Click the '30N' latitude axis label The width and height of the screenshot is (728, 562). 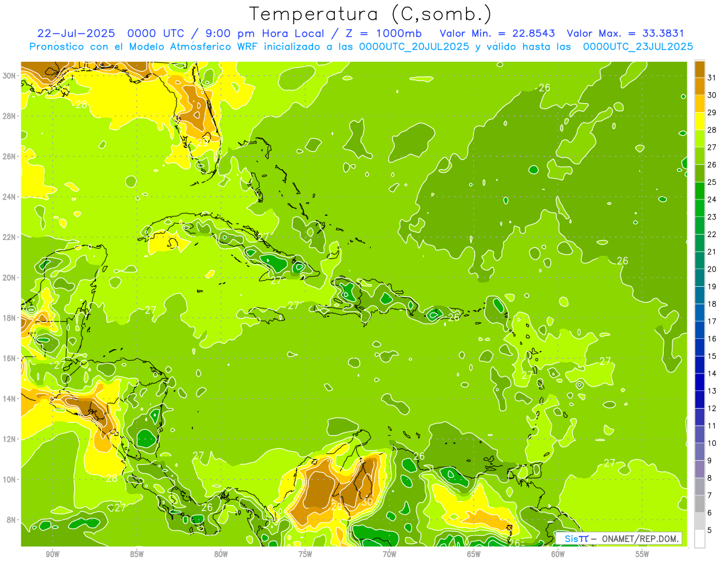click(x=10, y=76)
